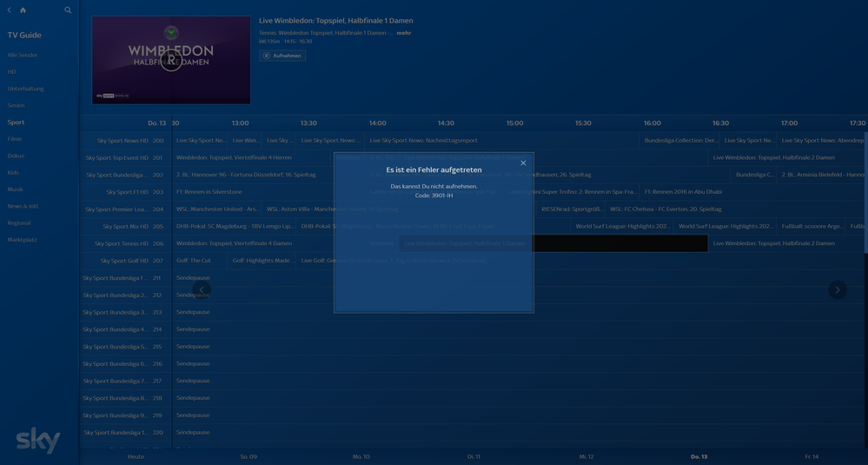Viewport: 868px width, 465px height.
Task: Switch to 'Mi. 12' day tab
Action: tap(586, 456)
